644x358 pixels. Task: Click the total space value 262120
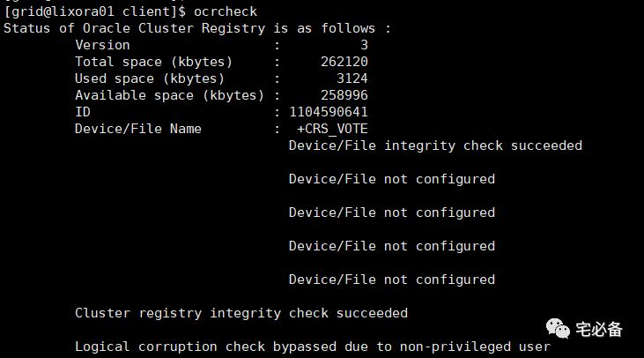pyautogui.click(x=344, y=62)
